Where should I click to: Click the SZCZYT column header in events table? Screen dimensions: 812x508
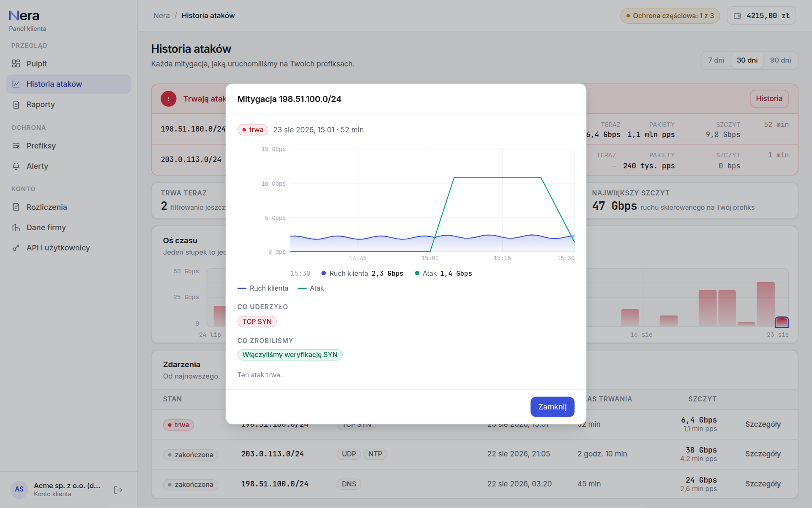703,399
